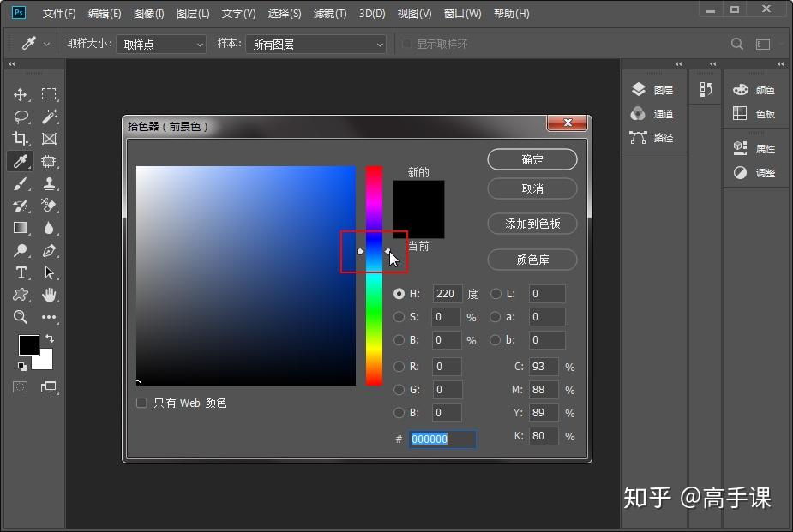Select the Eraser tool
This screenshot has width=793, height=532.
49,206
